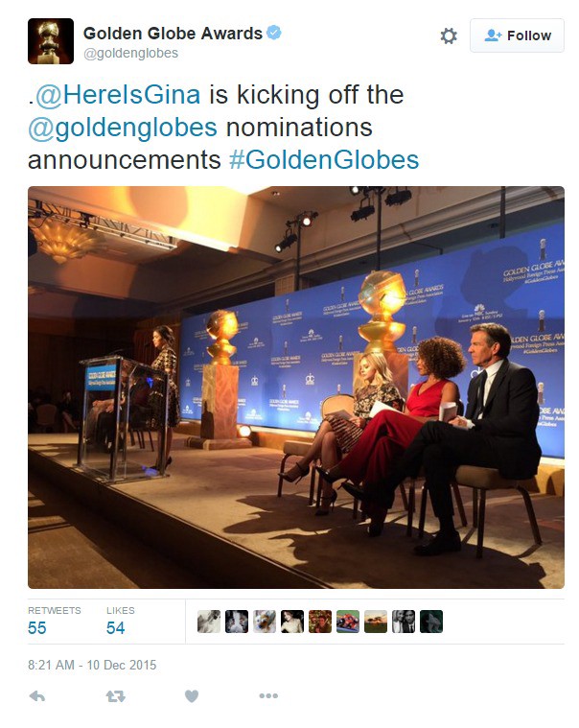
Task: Click the reply arrow icon
Action: coord(37,696)
